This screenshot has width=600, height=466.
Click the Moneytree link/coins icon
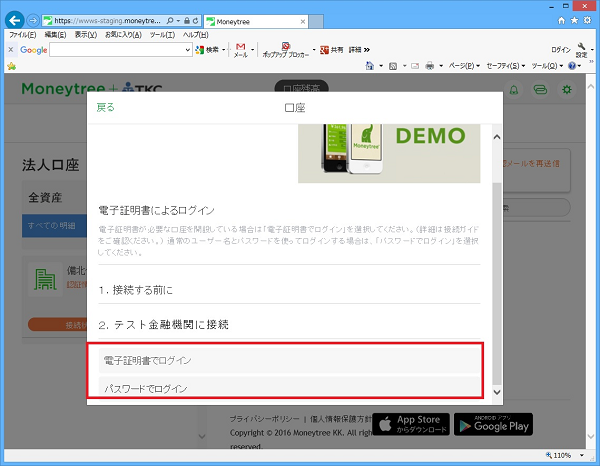540,90
